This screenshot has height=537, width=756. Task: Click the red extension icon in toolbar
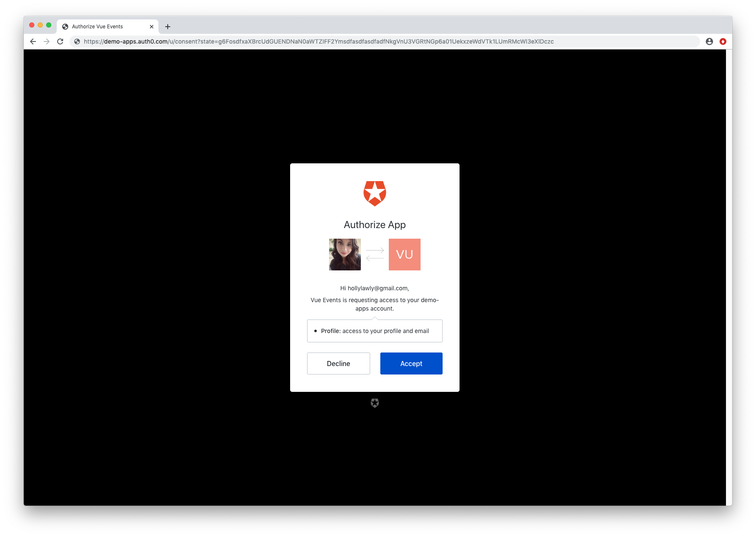coord(723,41)
